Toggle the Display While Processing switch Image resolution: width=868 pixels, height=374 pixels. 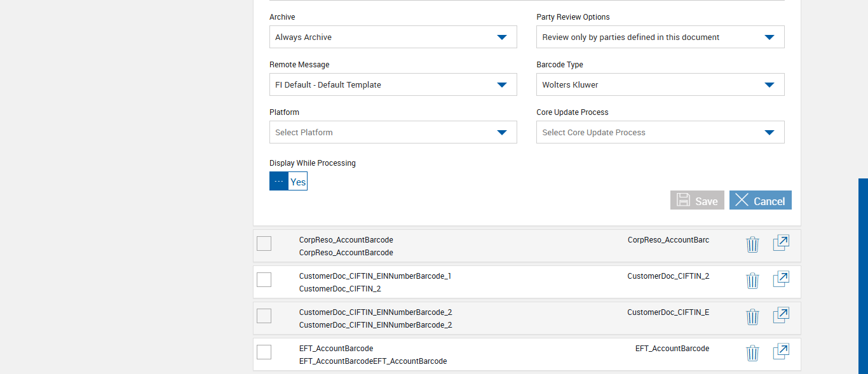point(288,182)
